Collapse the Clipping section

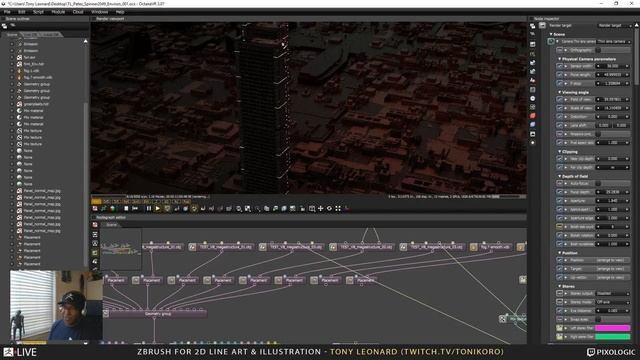pyautogui.click(x=560, y=152)
